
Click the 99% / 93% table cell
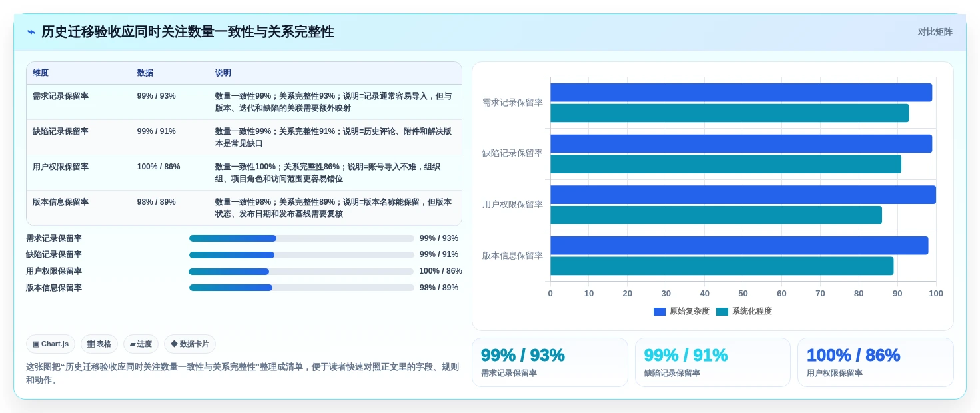pyautogui.click(x=157, y=96)
